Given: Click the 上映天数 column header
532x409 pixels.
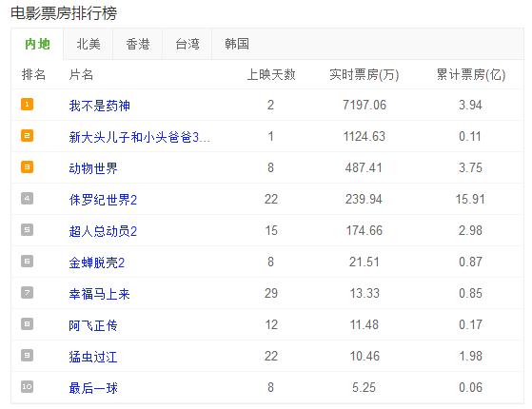Looking at the screenshot, I should coord(271,74).
